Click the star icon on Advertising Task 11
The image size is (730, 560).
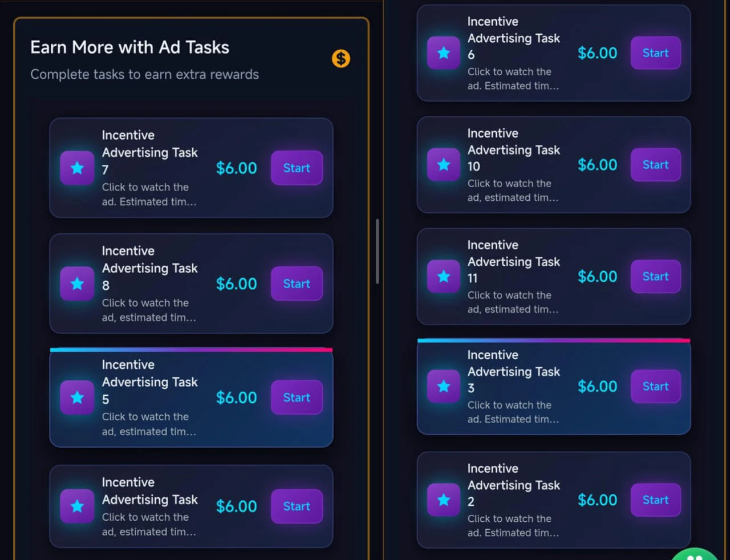(x=443, y=276)
